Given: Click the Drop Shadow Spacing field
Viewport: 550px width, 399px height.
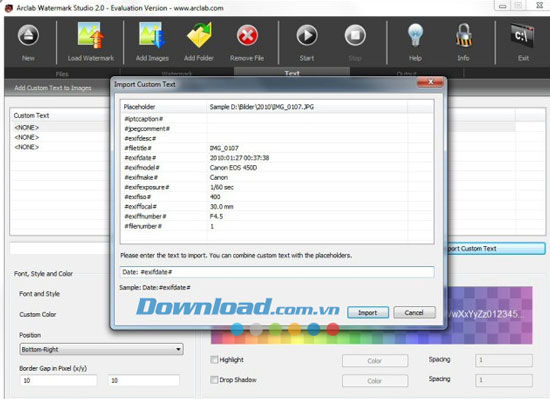Looking at the screenshot, I should point(504,380).
